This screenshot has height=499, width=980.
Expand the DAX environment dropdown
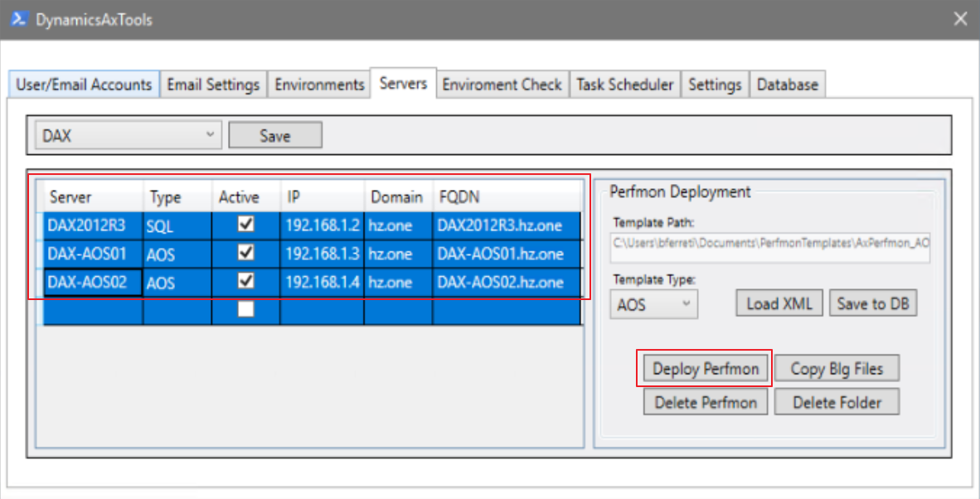129,135
